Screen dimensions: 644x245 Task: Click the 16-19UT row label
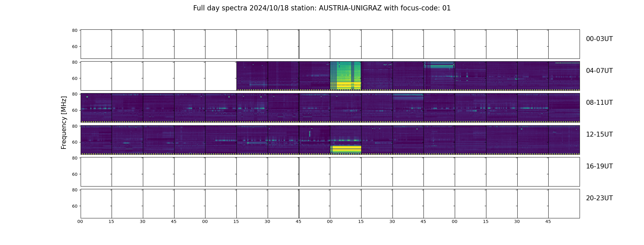[599, 166]
